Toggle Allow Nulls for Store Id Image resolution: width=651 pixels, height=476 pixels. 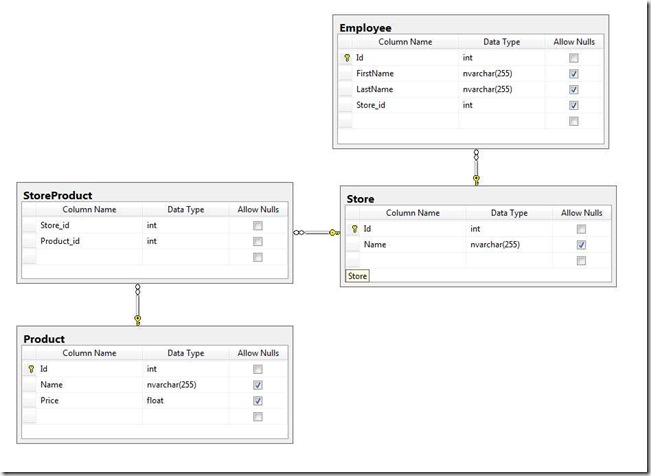coord(581,229)
